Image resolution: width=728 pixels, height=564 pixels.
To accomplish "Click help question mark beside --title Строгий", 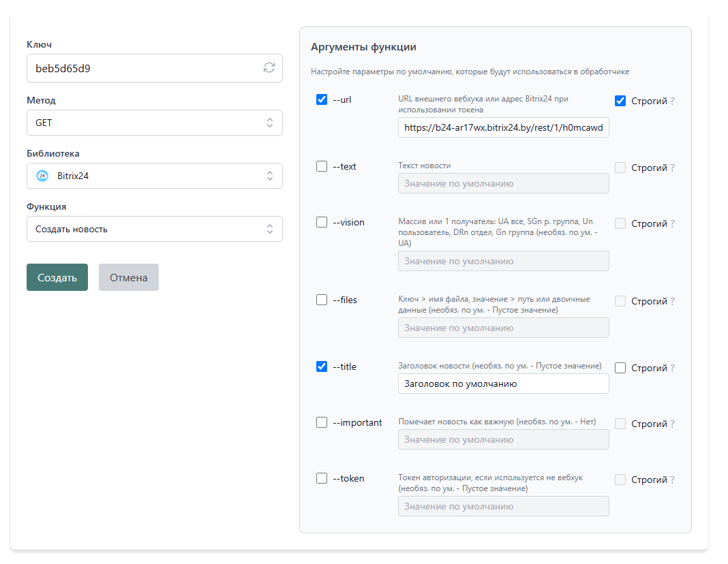I will pyautogui.click(x=672, y=369).
